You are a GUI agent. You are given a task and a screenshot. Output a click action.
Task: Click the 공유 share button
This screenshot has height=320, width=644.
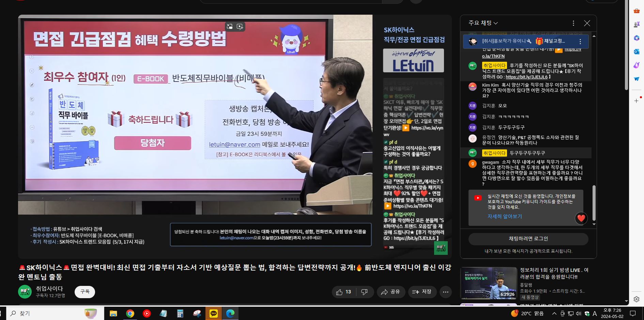tap(390, 292)
